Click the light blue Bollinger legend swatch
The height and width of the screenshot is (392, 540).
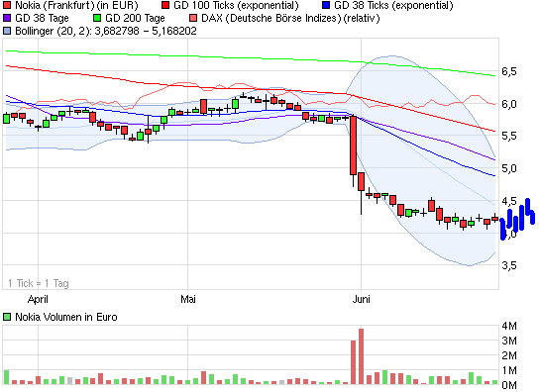tap(7, 31)
